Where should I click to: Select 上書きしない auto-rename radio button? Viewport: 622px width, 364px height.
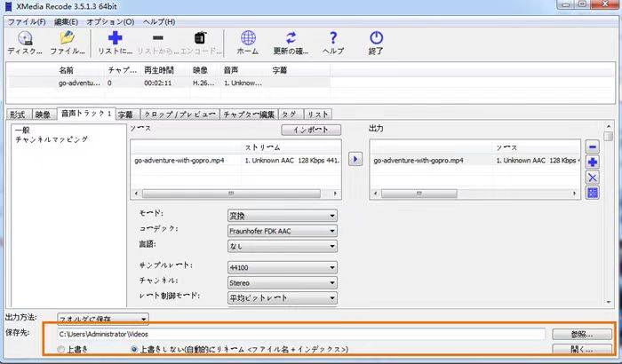tap(134, 349)
